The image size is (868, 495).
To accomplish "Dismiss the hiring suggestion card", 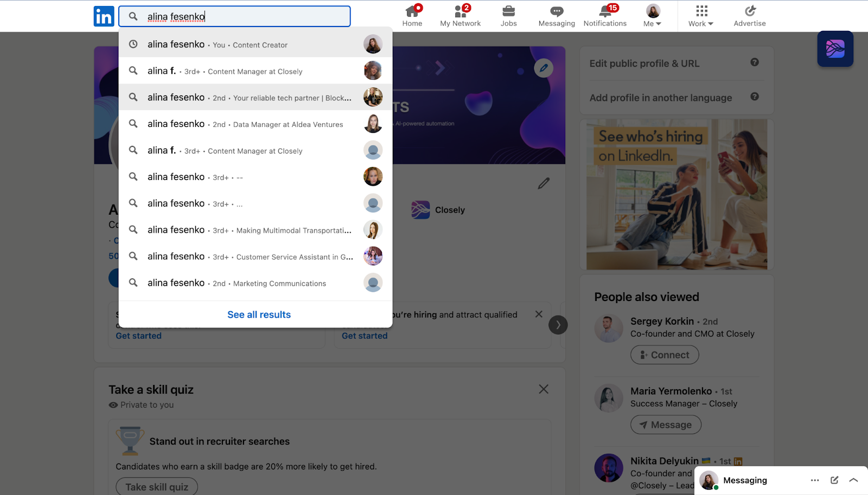I will click(539, 314).
